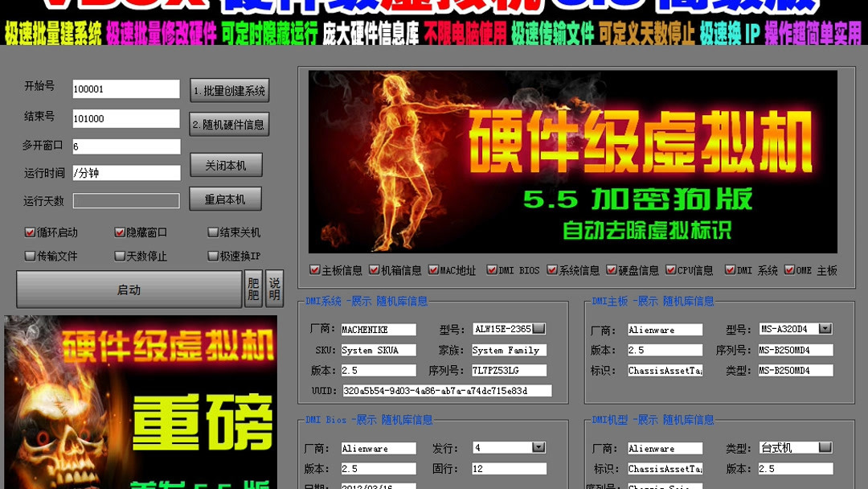Image resolution: width=868 pixels, height=489 pixels.
Task: Open the 说明 instructions panel
Action: point(273,290)
